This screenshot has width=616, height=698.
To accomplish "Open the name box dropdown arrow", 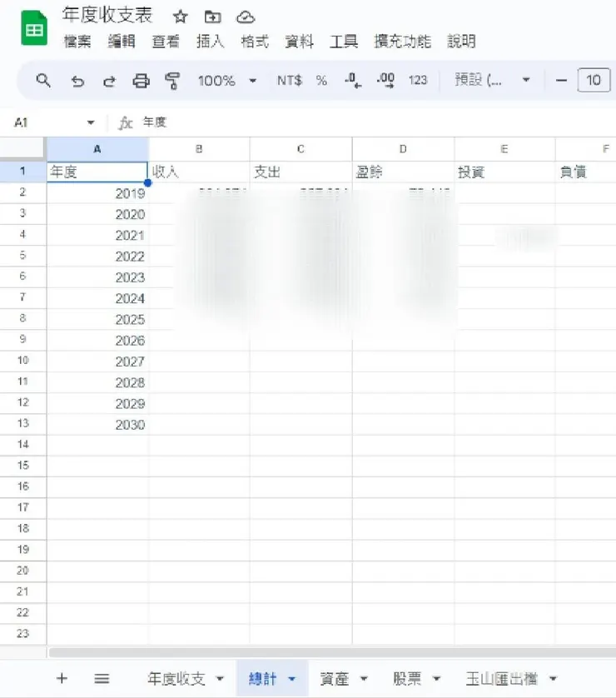I will (x=91, y=122).
